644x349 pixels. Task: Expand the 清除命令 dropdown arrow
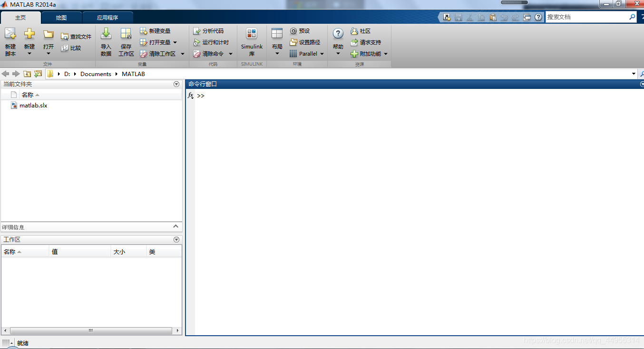[x=231, y=54]
